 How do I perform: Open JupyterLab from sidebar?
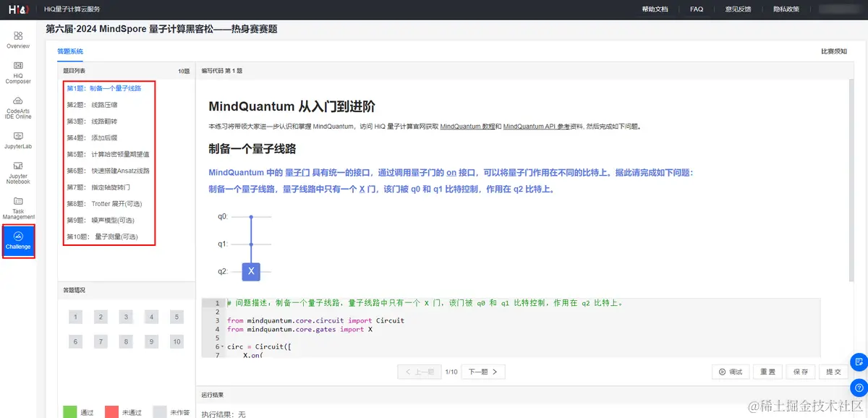(18, 140)
